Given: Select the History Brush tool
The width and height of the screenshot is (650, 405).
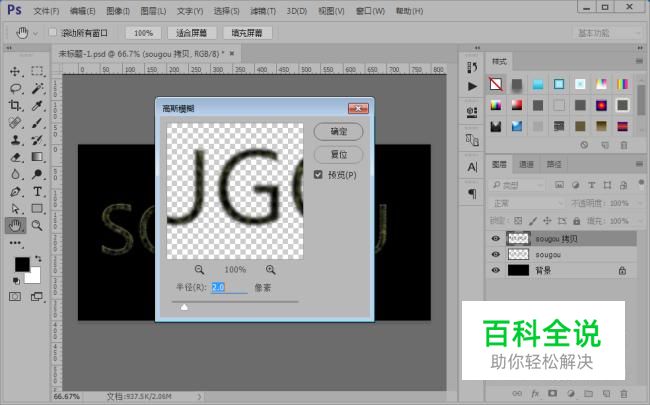Looking at the screenshot, I should (37, 140).
